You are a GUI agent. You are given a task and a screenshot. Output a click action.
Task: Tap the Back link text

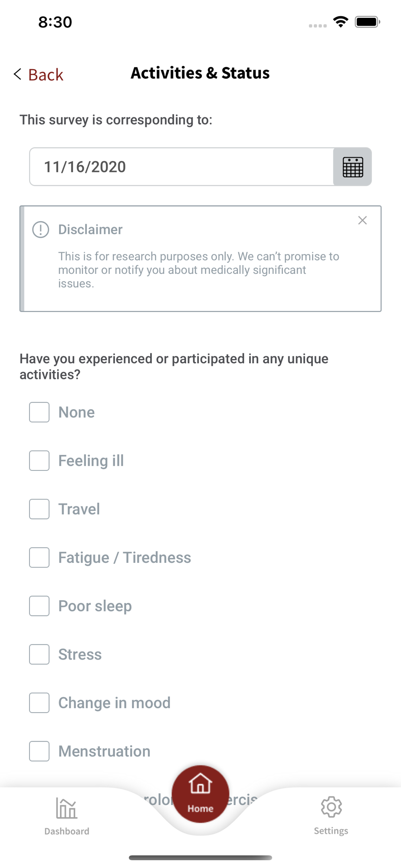click(46, 75)
